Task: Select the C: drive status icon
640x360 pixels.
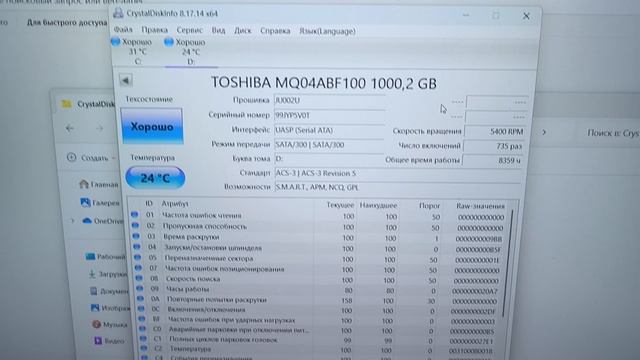Action: 116,42
